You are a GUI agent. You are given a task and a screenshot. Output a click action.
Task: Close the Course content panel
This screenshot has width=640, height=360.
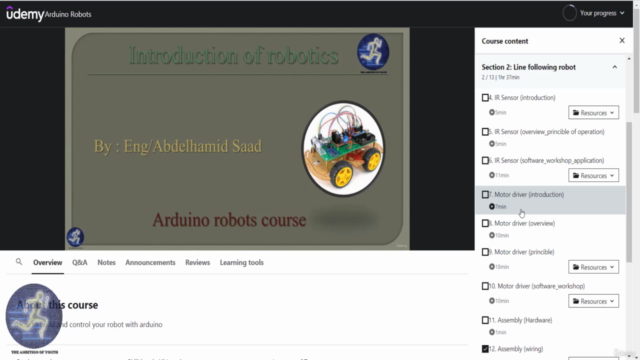click(622, 40)
